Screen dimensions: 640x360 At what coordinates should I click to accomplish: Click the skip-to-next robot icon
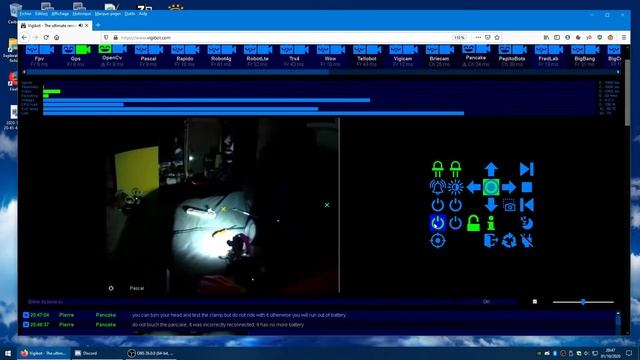point(527,169)
